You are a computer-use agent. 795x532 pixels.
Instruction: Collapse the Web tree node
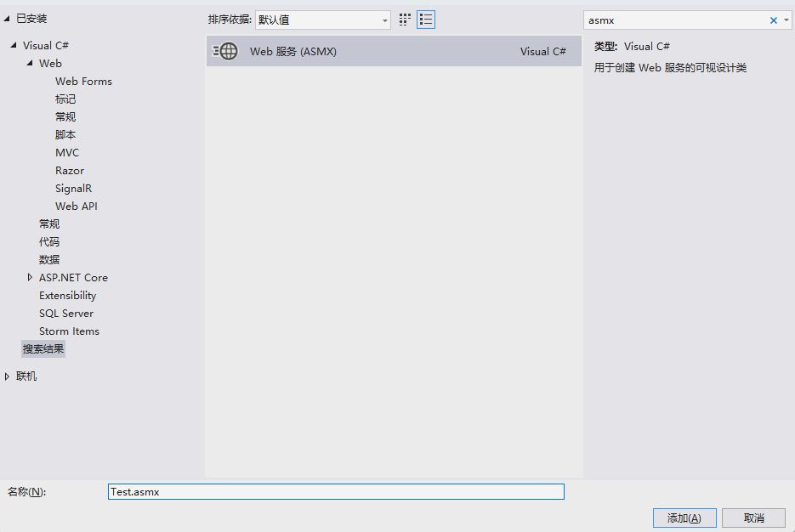30,64
